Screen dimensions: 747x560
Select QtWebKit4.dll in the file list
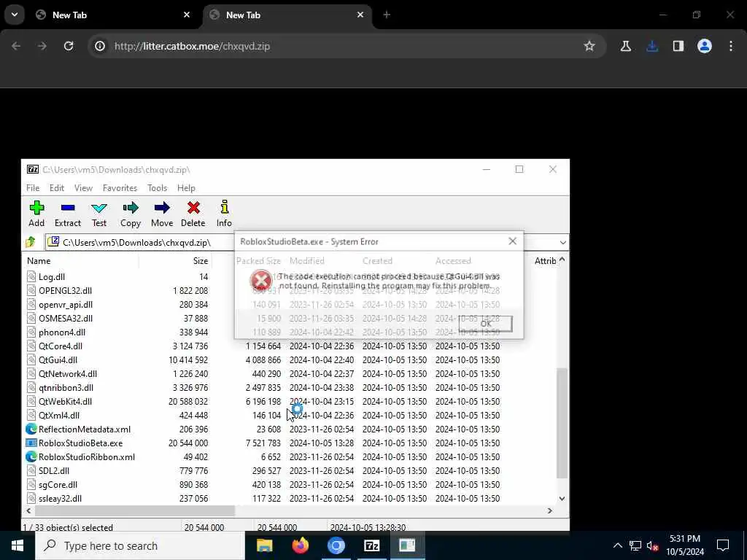[x=65, y=402]
